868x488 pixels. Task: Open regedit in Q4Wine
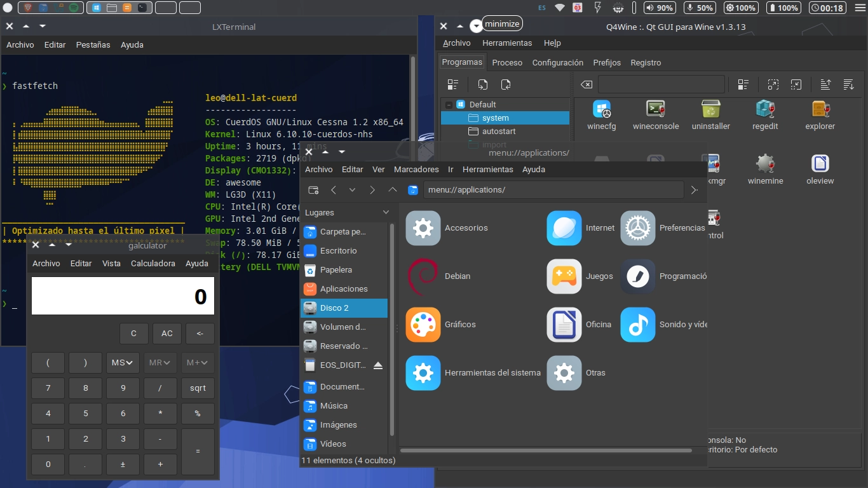765,114
